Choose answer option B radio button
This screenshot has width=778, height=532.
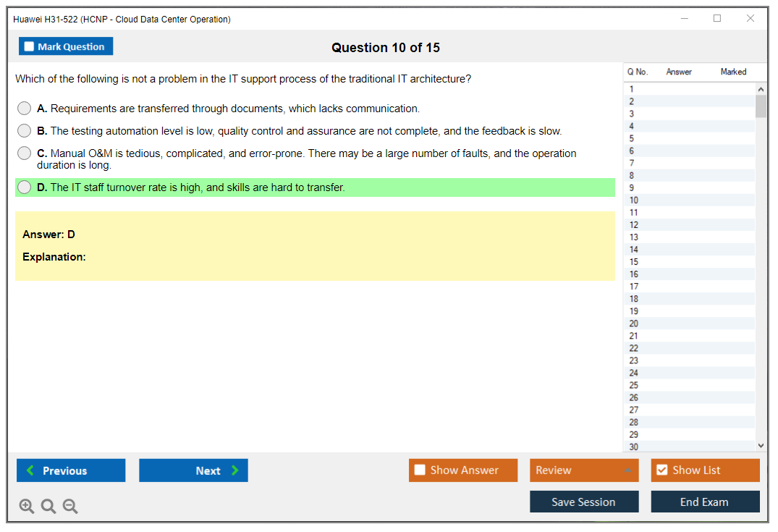tap(25, 131)
